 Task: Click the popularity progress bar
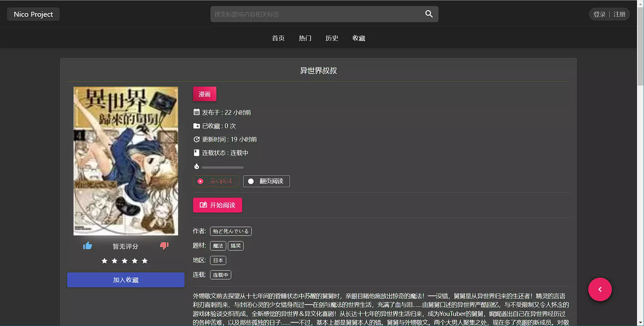pos(222,167)
